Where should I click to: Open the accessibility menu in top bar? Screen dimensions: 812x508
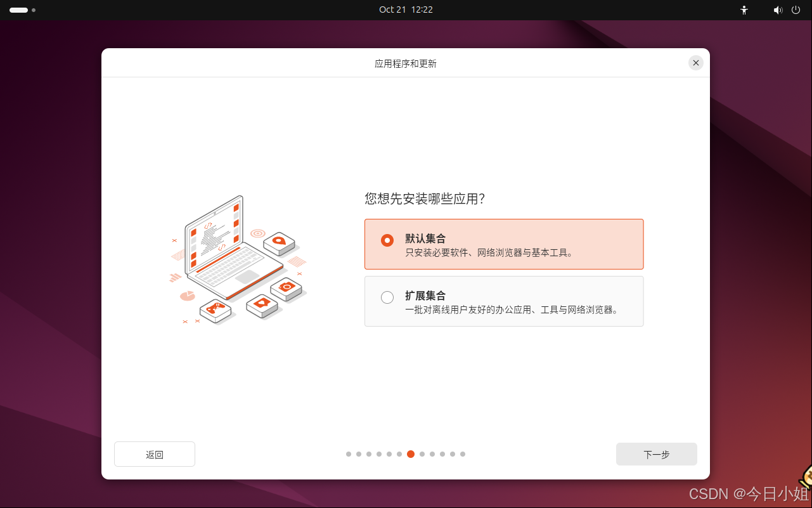[x=744, y=10]
